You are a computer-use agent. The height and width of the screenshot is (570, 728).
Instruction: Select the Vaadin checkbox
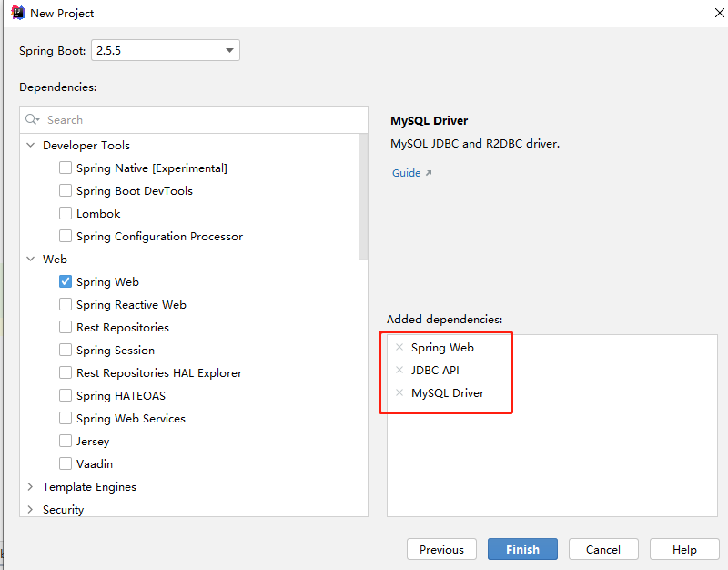(x=66, y=463)
